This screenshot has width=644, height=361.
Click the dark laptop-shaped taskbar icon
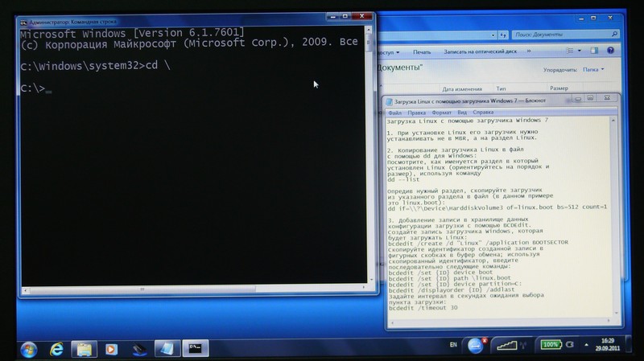(139, 350)
